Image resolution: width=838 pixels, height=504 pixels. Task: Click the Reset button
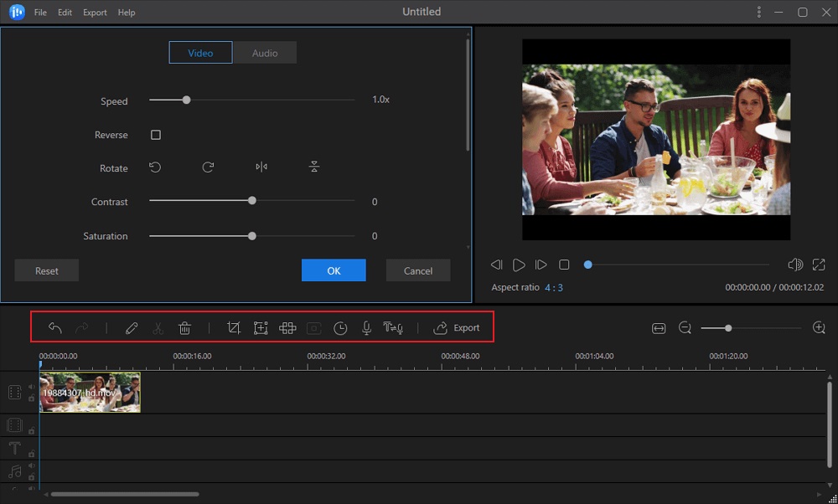[46, 270]
